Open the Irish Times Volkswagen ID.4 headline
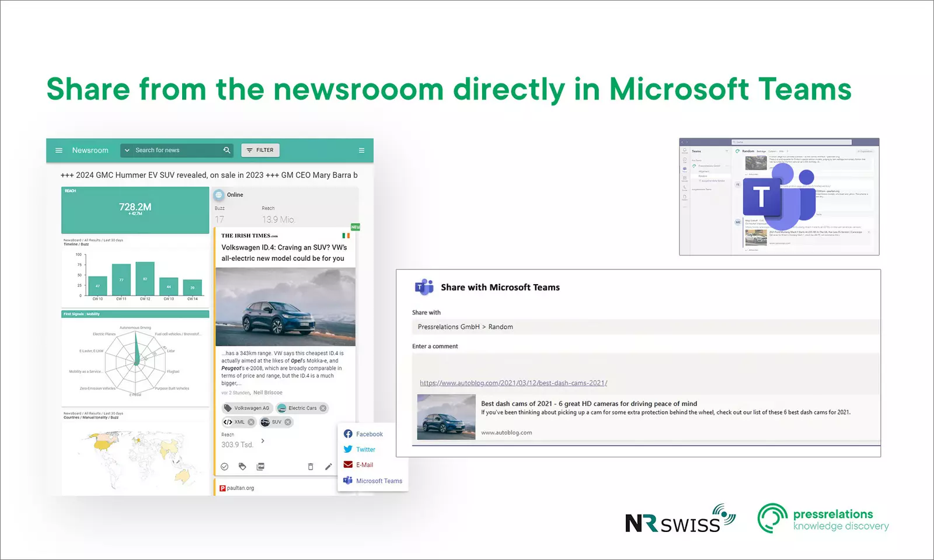This screenshot has height=560, width=934. (283, 253)
